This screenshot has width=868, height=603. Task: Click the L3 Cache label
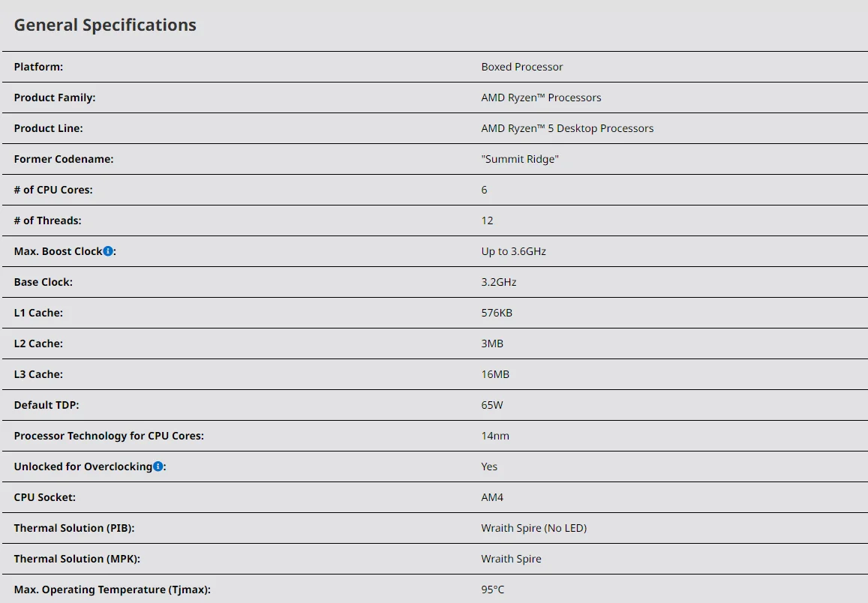[x=38, y=374]
